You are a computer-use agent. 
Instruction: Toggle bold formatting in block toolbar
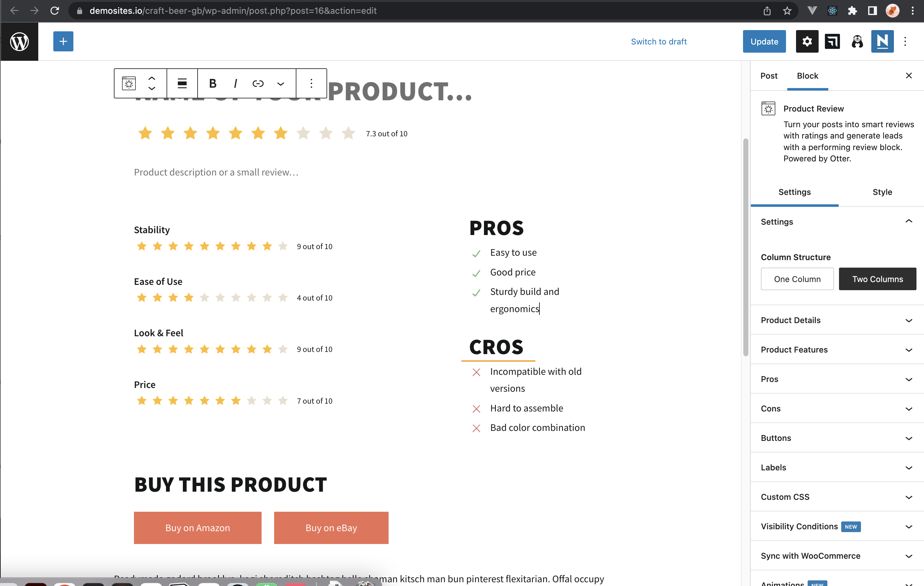coord(213,83)
